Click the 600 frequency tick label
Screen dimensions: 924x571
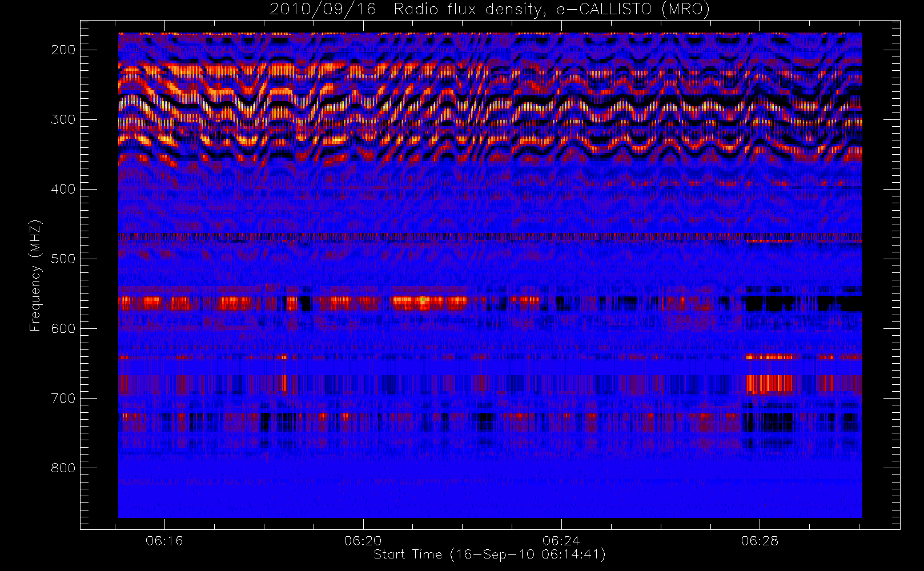tap(63, 329)
